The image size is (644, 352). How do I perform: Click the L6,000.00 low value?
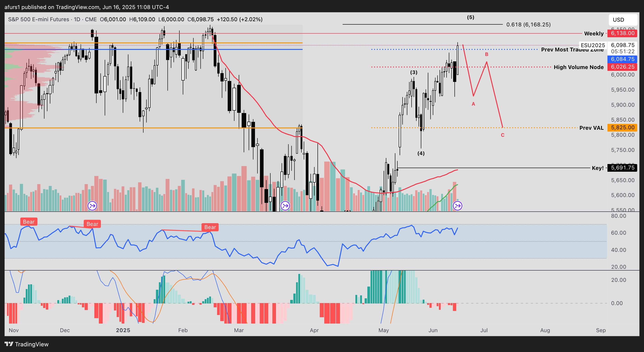pos(171,19)
